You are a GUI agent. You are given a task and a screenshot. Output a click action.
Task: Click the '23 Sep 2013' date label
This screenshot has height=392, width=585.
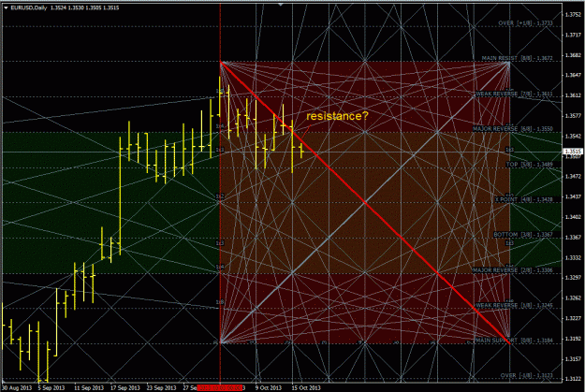pos(161,388)
